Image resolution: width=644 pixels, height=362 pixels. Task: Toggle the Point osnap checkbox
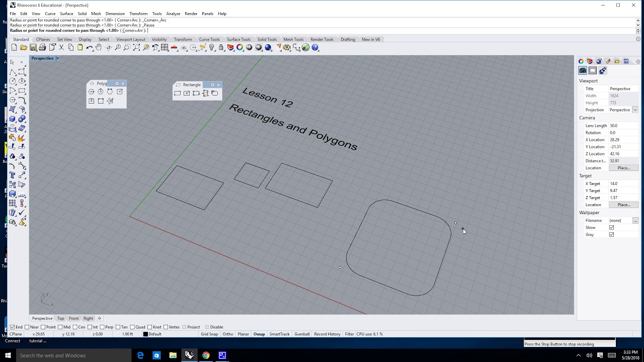(x=43, y=327)
